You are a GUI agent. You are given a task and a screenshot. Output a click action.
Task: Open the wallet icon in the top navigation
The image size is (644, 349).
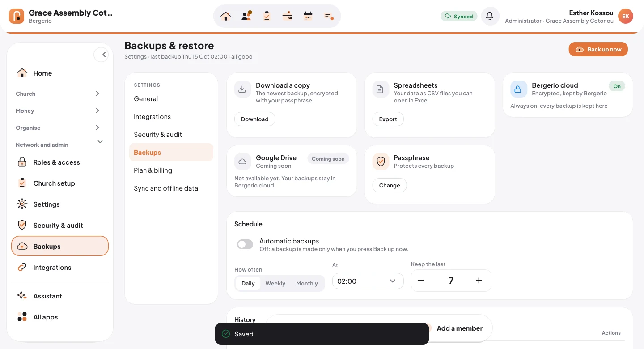288,16
